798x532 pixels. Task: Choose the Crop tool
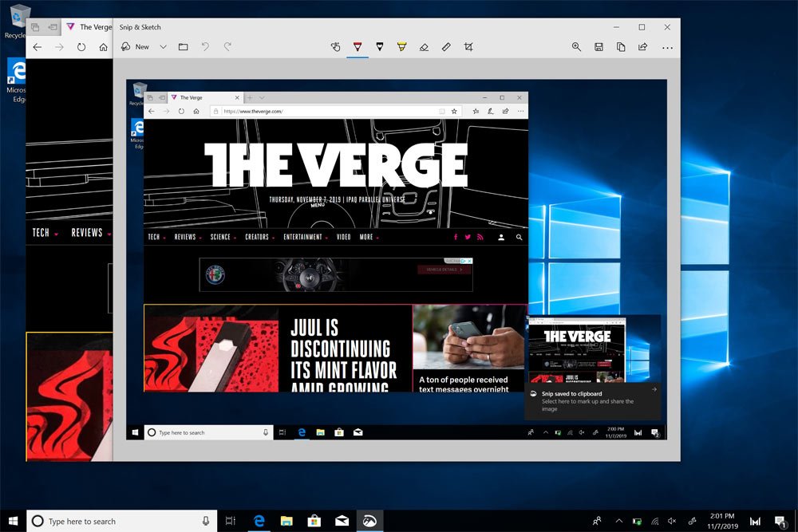[x=468, y=47]
